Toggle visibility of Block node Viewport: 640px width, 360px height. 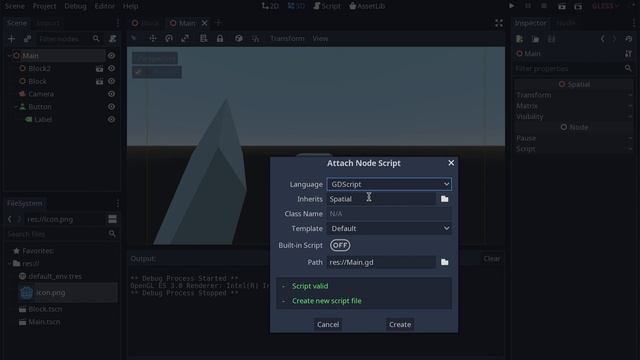pos(111,81)
